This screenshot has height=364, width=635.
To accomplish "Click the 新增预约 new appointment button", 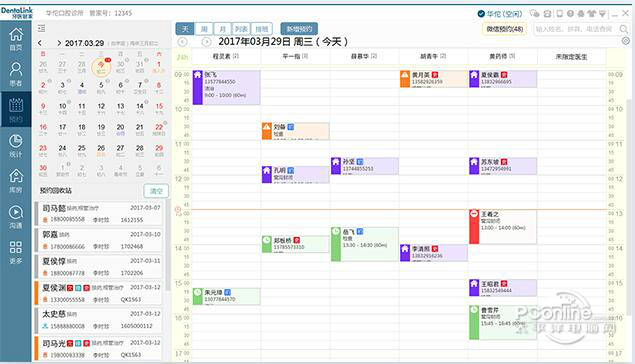I will tap(299, 29).
